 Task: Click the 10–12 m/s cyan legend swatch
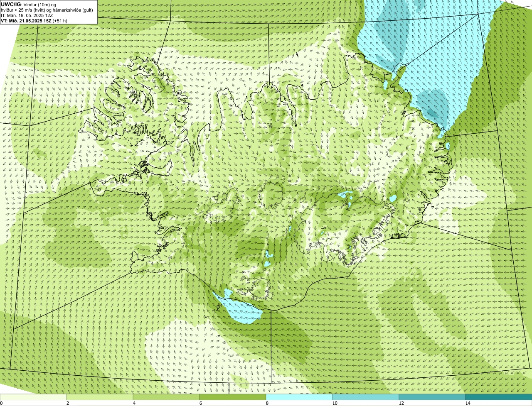coord(366,397)
